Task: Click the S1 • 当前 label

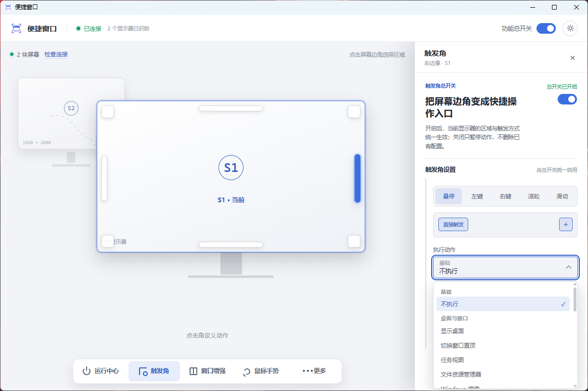Action: tap(231, 200)
